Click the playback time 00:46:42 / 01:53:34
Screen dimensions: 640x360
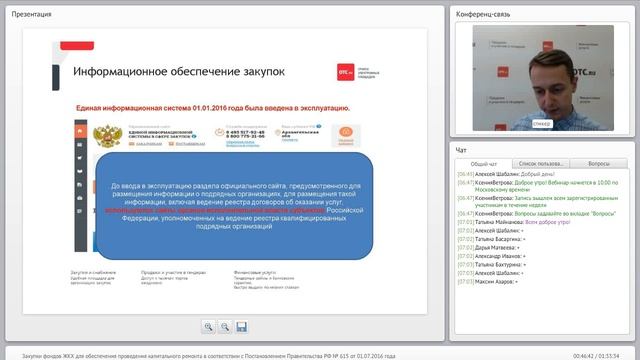pos(596,356)
